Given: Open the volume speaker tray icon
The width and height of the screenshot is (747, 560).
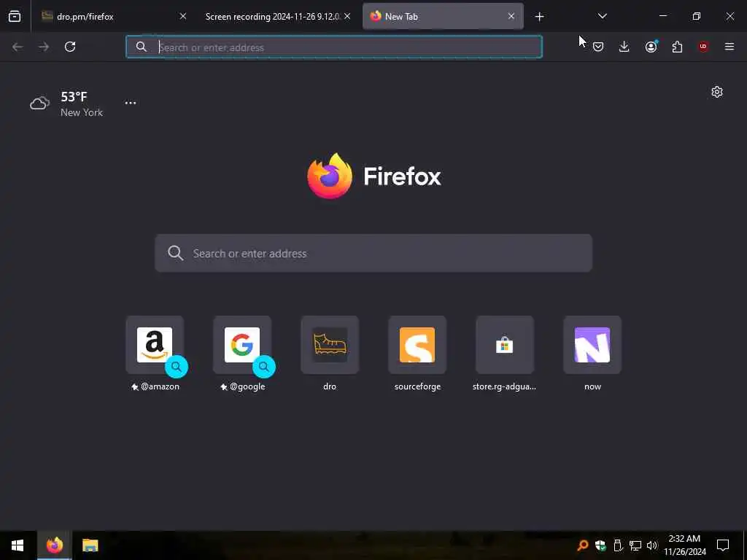Looking at the screenshot, I should (651, 545).
